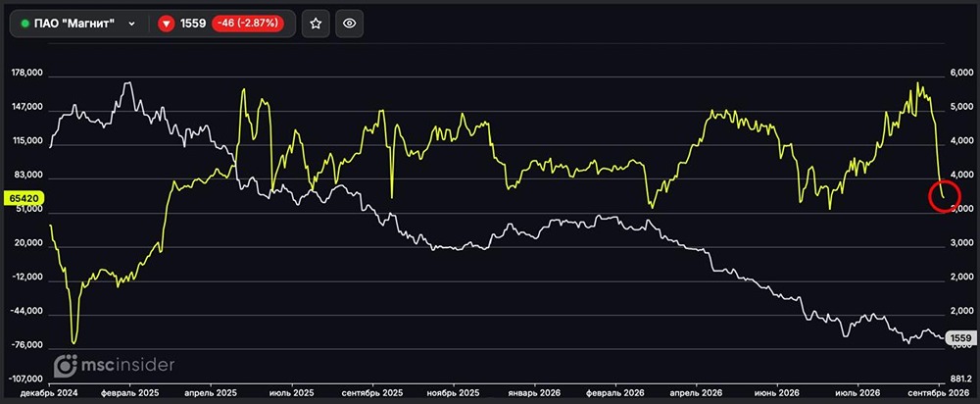The width and height of the screenshot is (980, 404).
Task: Click the current price 1559 in header
Action: tap(193, 24)
